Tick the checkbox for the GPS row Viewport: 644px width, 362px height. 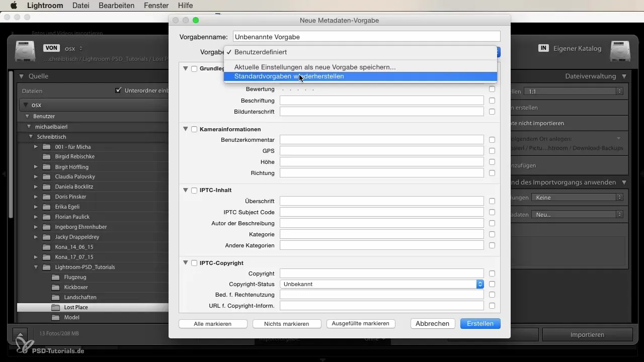coord(492,151)
